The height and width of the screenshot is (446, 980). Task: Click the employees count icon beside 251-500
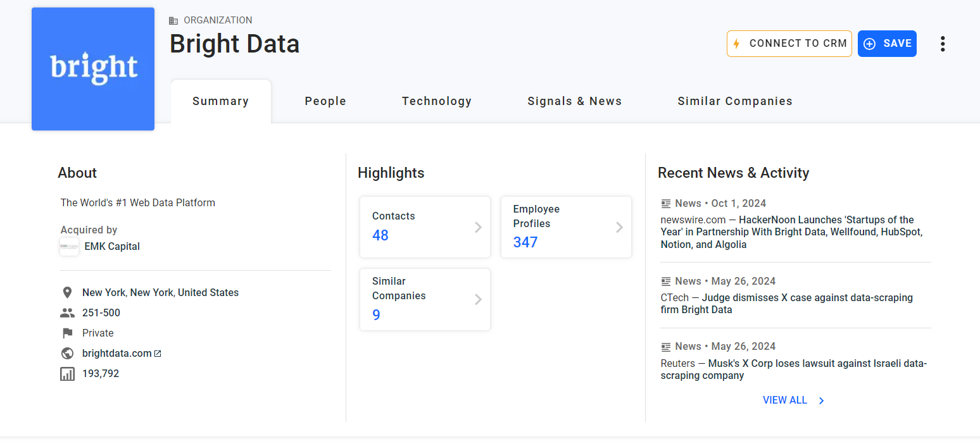(67, 313)
